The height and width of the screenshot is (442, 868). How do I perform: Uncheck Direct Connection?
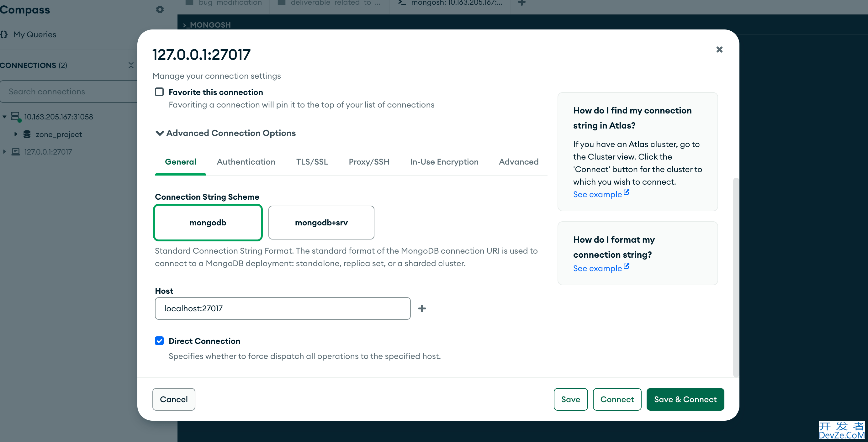click(159, 341)
